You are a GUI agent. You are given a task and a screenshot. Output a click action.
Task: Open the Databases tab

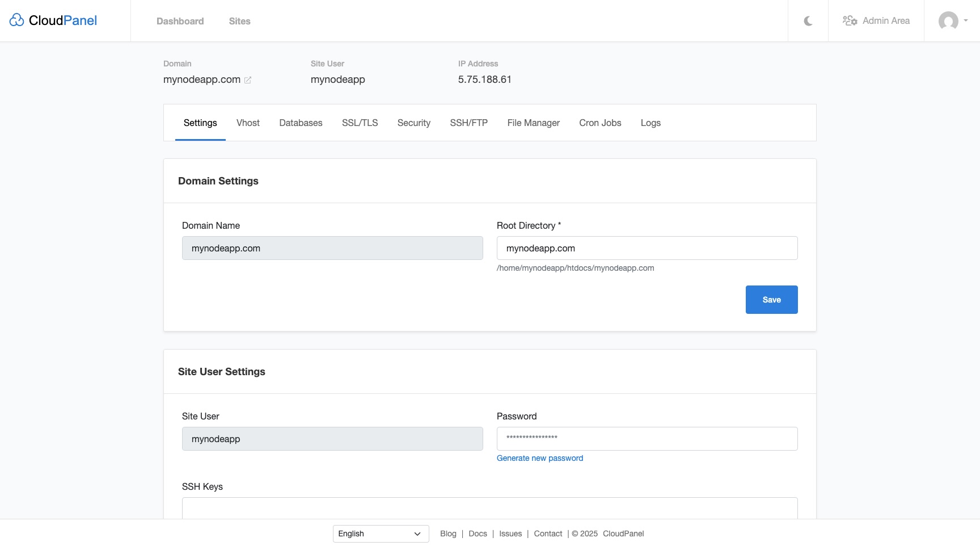[x=301, y=123]
